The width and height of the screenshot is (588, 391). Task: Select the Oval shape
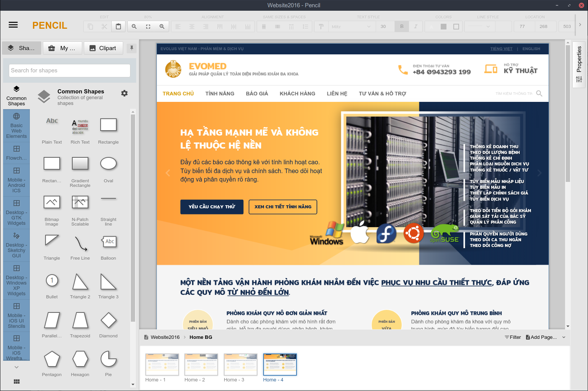[x=108, y=164]
